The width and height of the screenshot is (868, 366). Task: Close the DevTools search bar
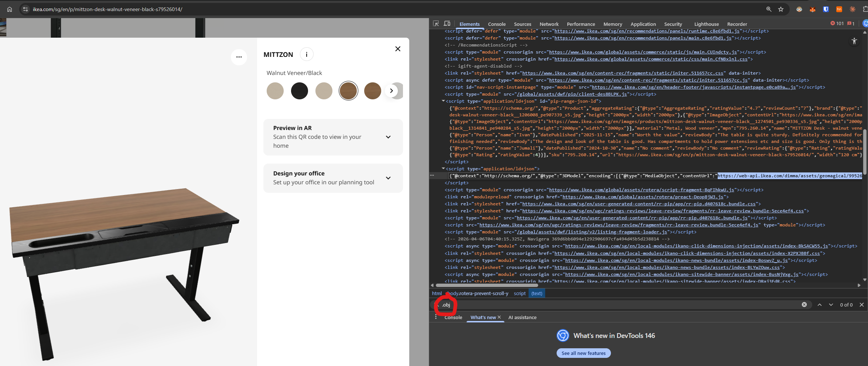[x=862, y=305]
